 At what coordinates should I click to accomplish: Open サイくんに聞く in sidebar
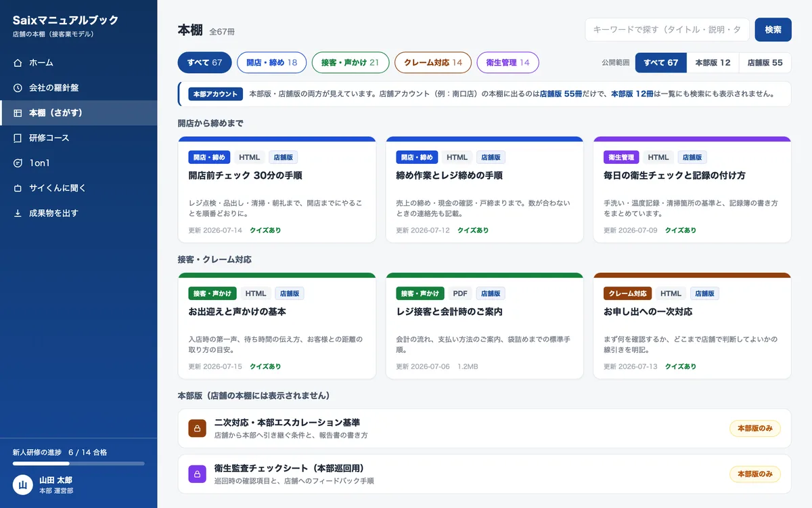click(x=78, y=188)
